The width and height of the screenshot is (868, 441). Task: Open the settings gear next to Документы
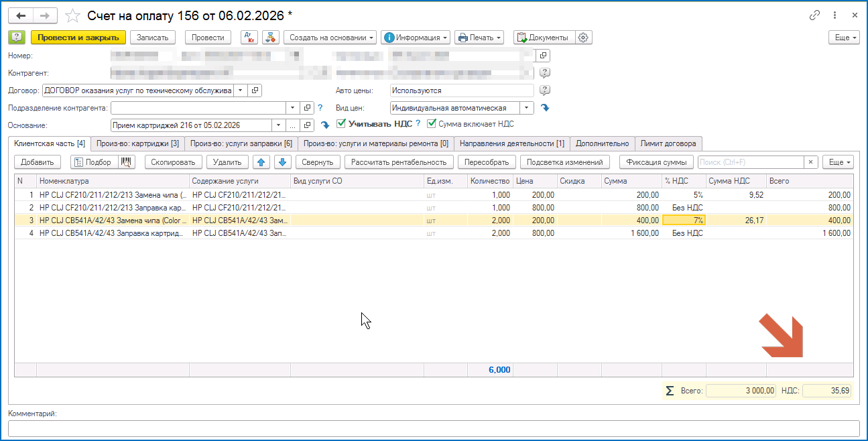tap(583, 38)
